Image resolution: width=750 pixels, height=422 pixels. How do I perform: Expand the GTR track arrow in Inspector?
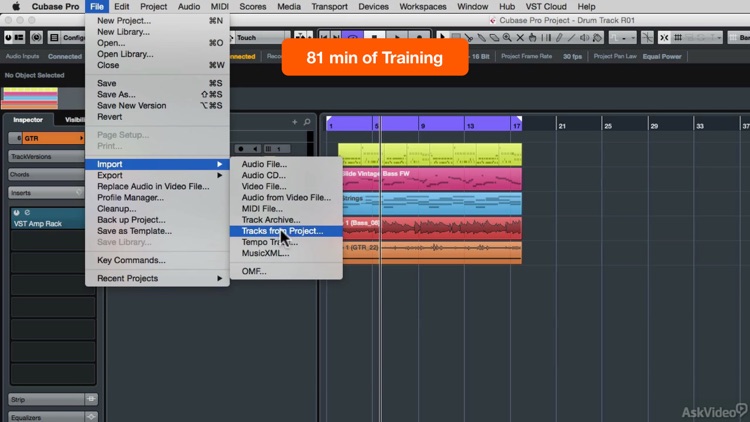coord(81,138)
